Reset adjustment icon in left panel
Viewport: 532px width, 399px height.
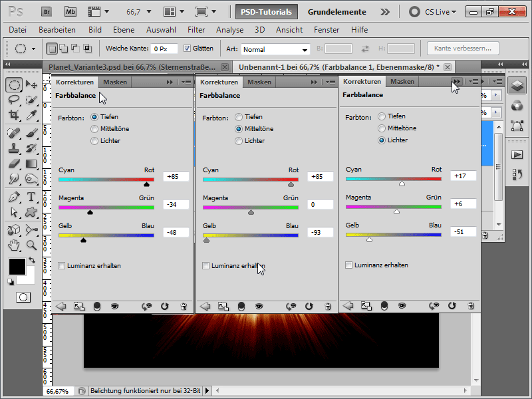164,307
